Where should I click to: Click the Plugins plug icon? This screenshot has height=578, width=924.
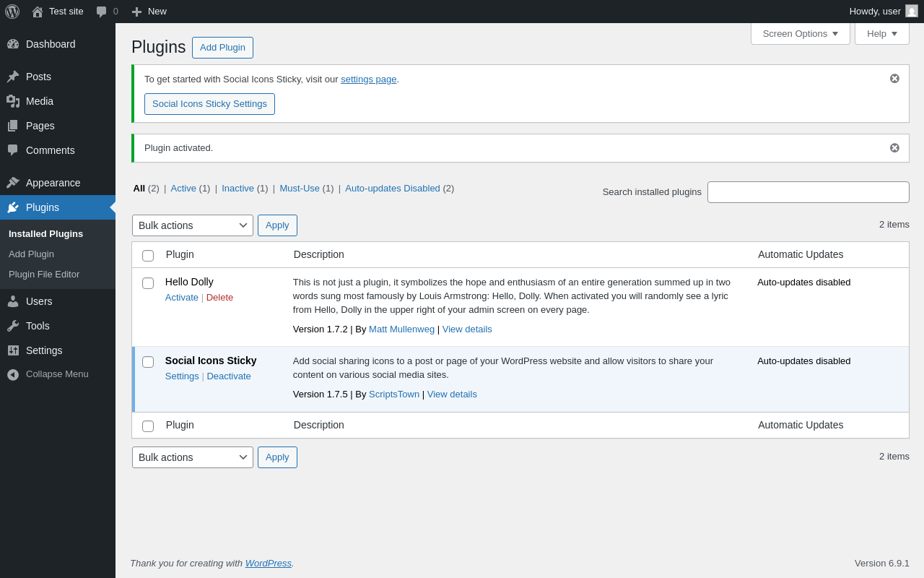(x=13, y=207)
